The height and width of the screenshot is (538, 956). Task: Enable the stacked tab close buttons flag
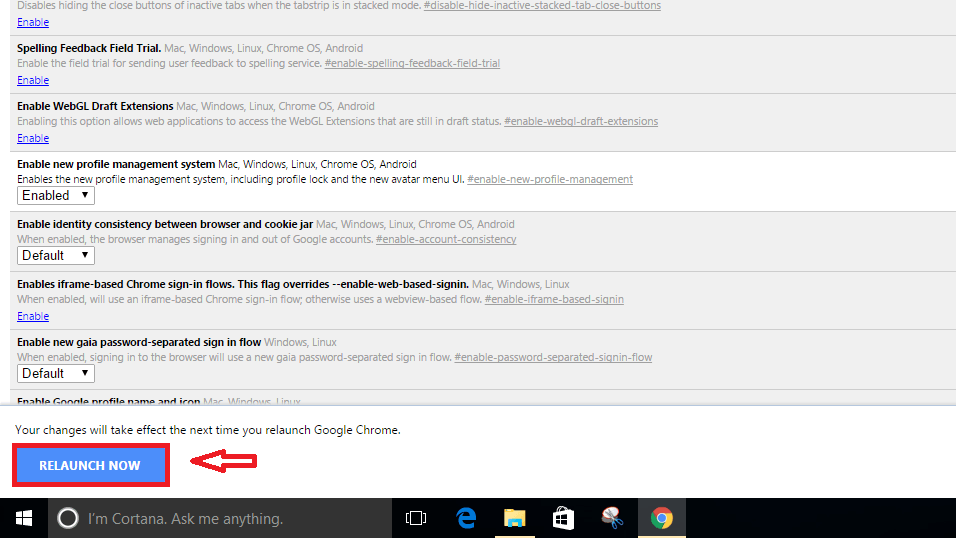tap(33, 23)
